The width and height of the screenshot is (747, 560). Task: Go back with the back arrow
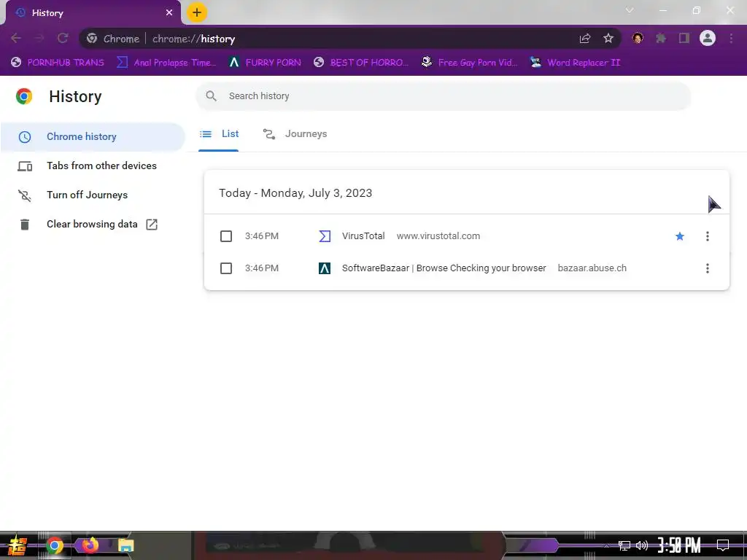pyautogui.click(x=16, y=38)
